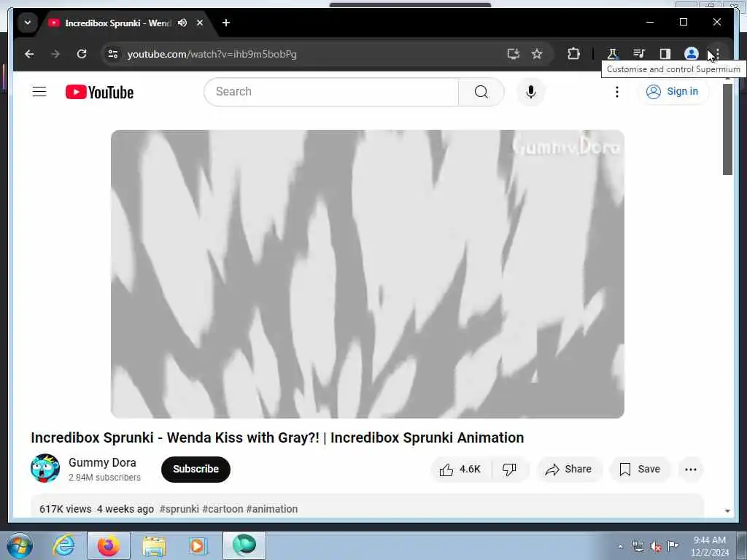This screenshot has width=747, height=560.
Task: Toggle the browser side panel
Action: pyautogui.click(x=665, y=54)
